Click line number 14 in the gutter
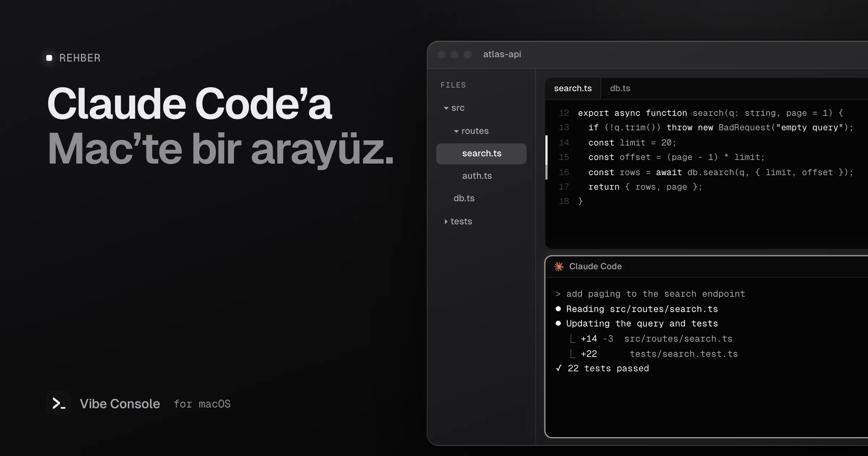 pos(564,143)
